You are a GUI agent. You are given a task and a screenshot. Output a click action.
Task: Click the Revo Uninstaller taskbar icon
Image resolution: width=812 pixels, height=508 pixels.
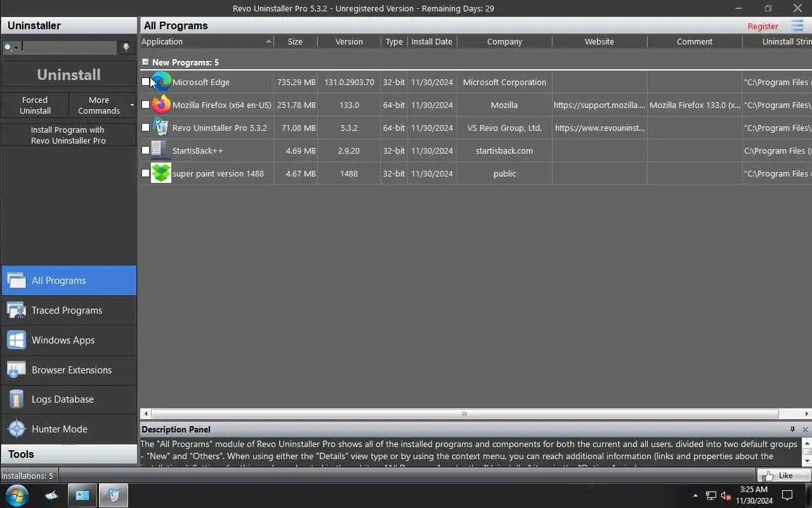pyautogui.click(x=113, y=495)
